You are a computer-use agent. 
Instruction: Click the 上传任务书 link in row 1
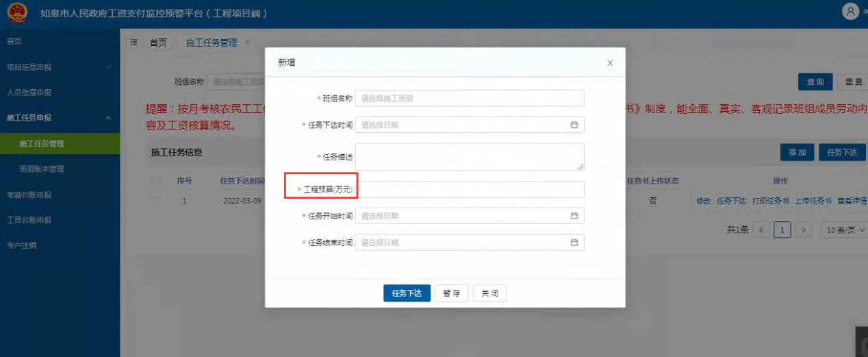pyautogui.click(x=813, y=201)
